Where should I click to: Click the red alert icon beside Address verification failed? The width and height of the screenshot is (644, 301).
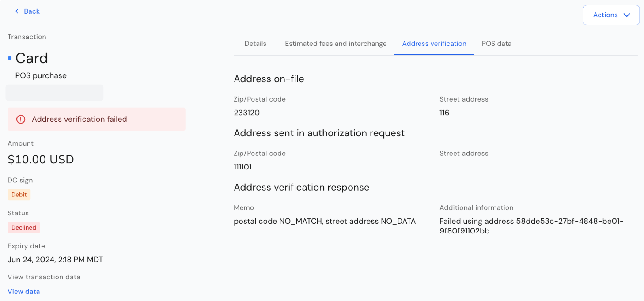coord(21,119)
